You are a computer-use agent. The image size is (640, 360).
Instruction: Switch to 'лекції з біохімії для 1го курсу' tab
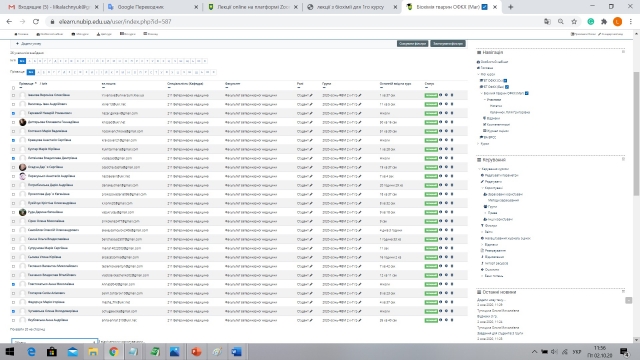point(351,7)
